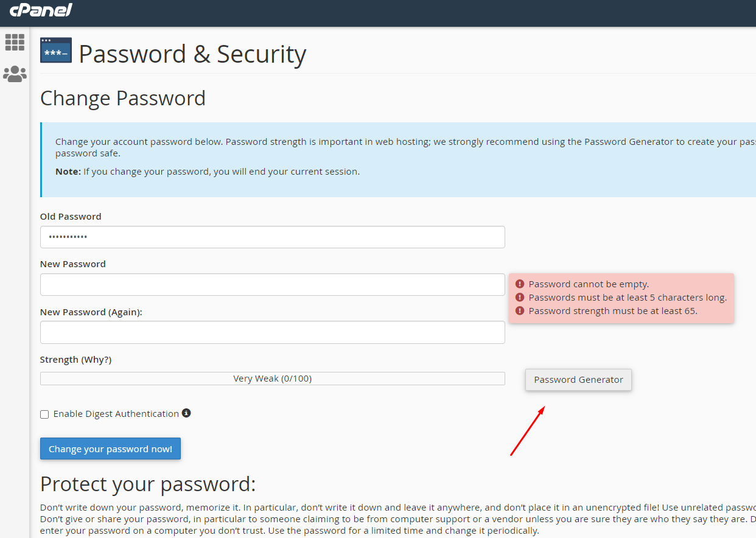Click error icon beside 'strength must be at least 65'
The width and height of the screenshot is (756, 538).
click(520, 311)
